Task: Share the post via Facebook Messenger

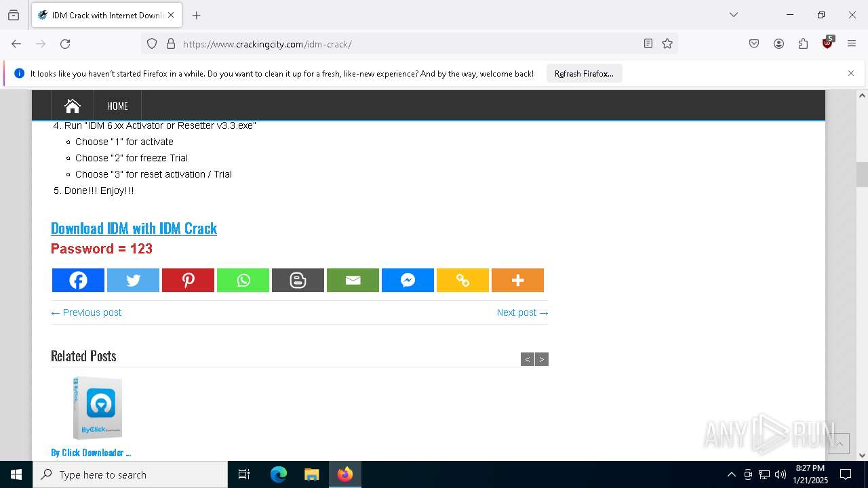Action: [x=408, y=281]
